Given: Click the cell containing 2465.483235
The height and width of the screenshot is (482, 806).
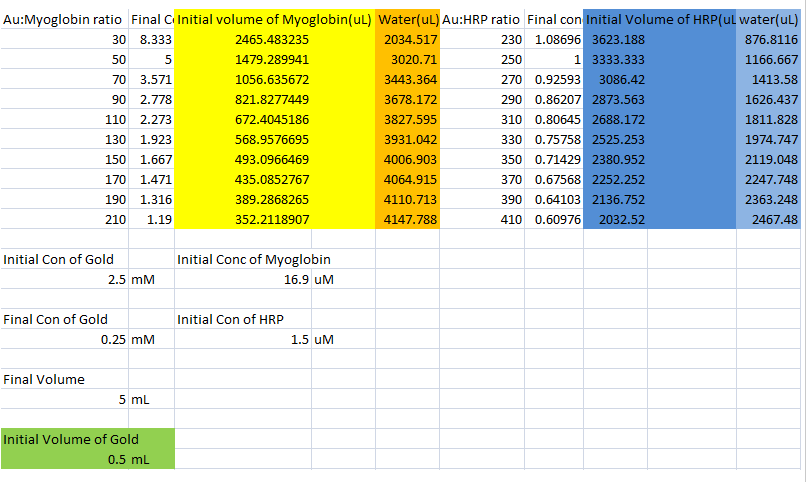Looking at the screenshot, I should click(x=274, y=39).
